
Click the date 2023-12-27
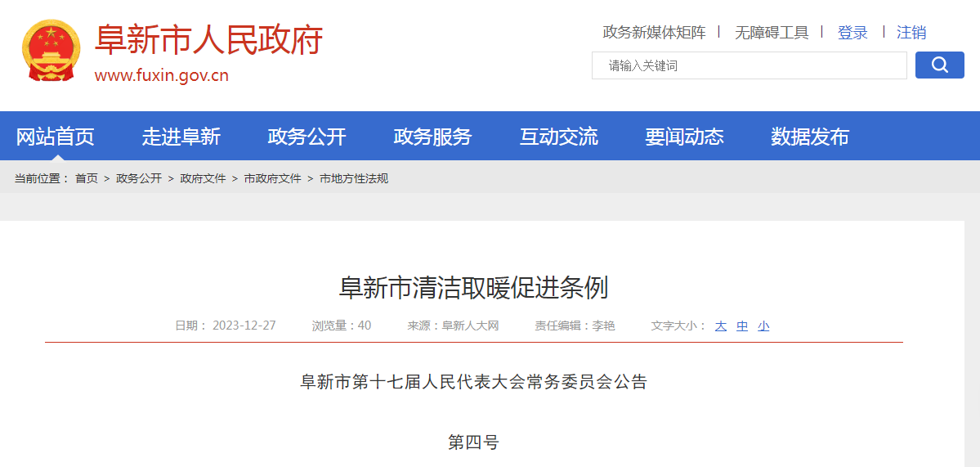coord(244,326)
